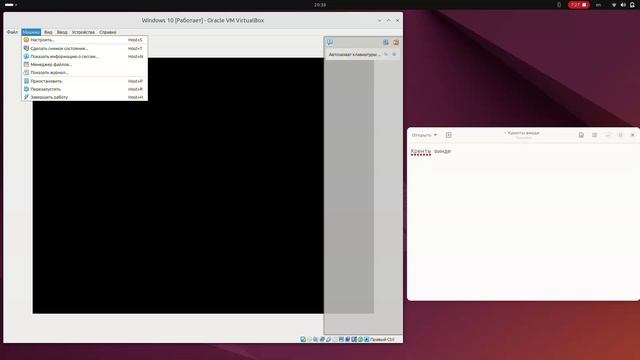Click the USB status bar indicator
The height and width of the screenshot is (360, 640).
click(x=328, y=339)
